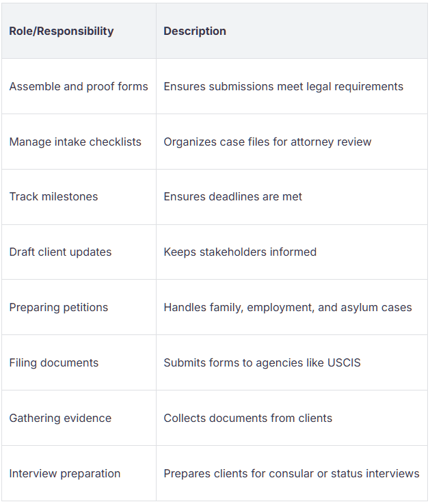Click 'Prepares clients for consular or status interviews'
Screen dimensions: 430x504
coord(291,473)
